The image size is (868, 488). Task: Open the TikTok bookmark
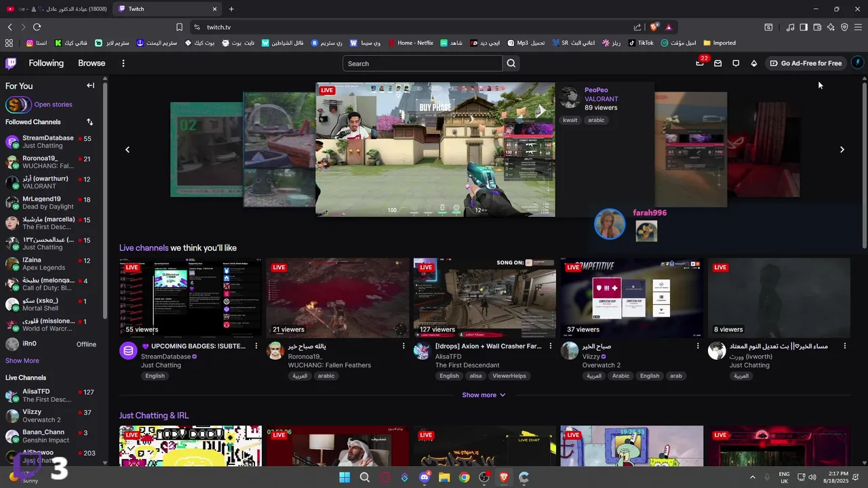641,43
